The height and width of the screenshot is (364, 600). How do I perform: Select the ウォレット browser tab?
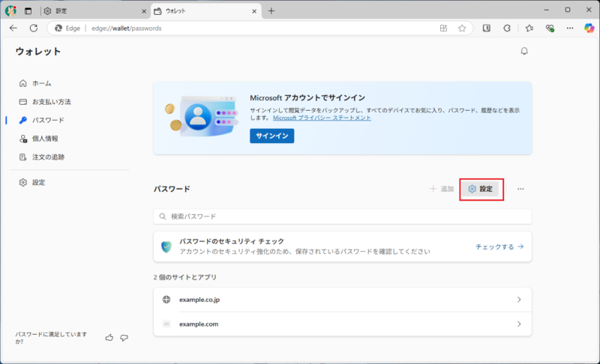click(x=205, y=11)
